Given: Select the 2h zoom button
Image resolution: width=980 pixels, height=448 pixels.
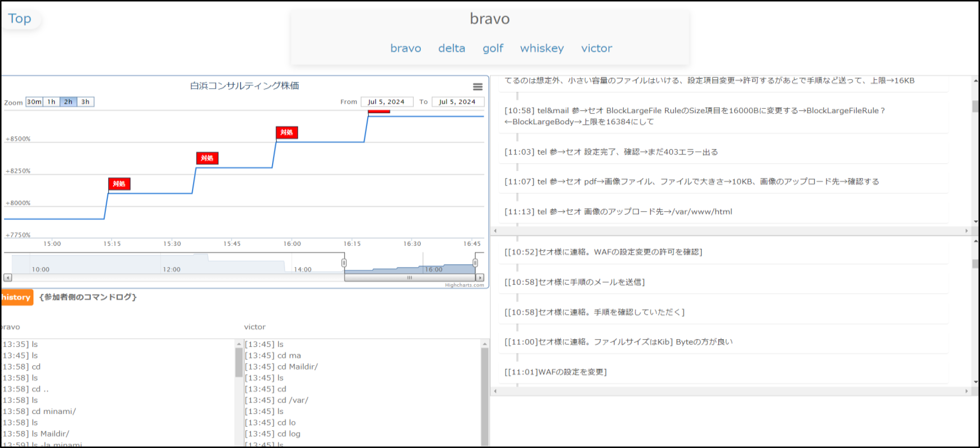Looking at the screenshot, I should point(68,102).
